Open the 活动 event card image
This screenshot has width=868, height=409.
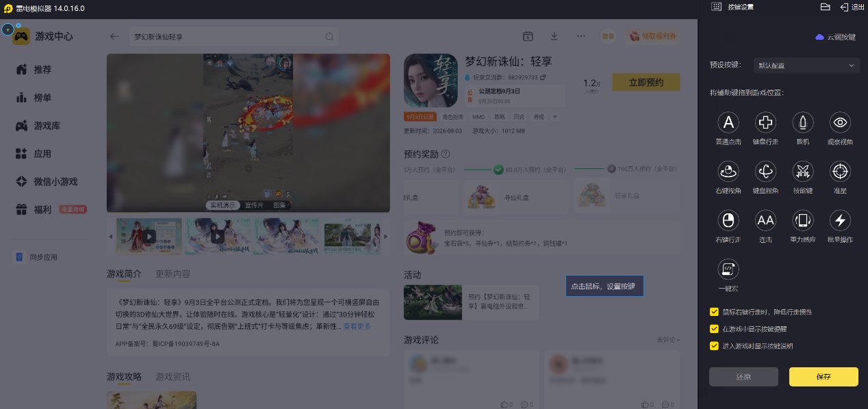tap(433, 303)
